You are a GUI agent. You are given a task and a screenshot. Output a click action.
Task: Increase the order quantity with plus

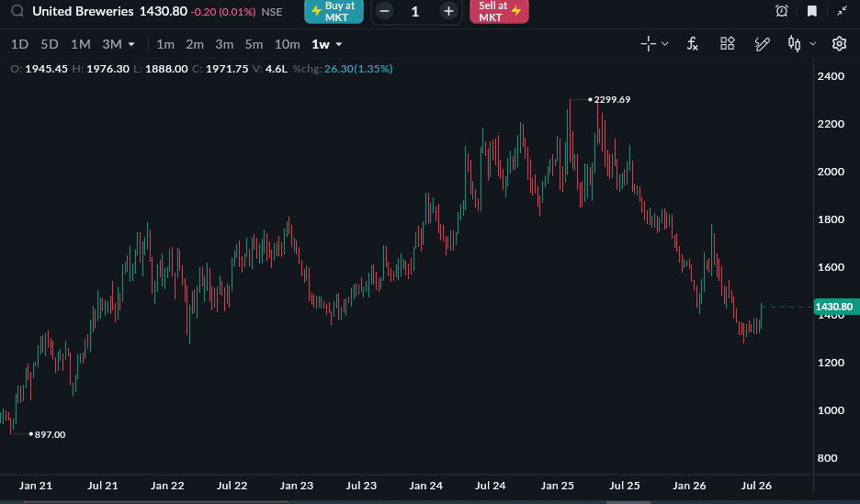click(448, 11)
